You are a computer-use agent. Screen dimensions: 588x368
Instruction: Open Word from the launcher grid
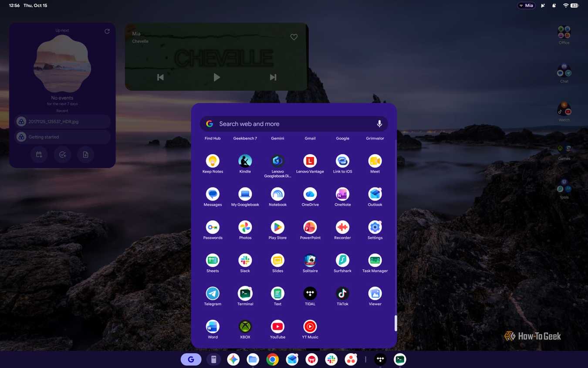coord(213,327)
